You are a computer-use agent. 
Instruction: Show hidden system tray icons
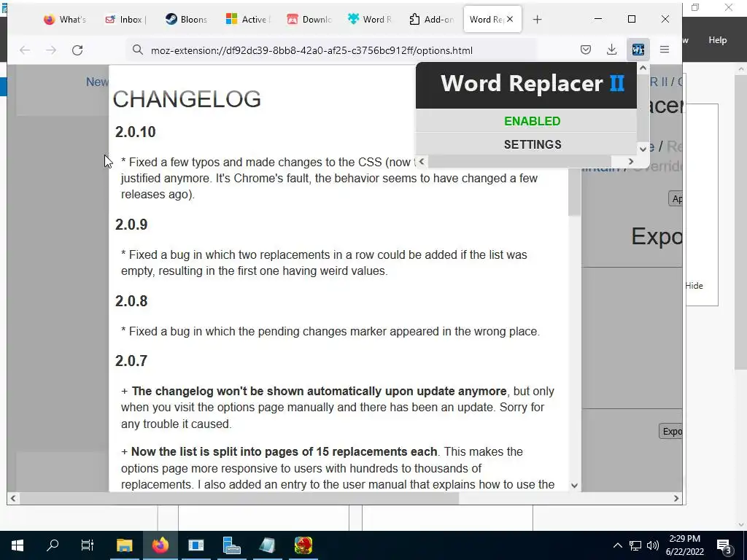click(x=617, y=545)
